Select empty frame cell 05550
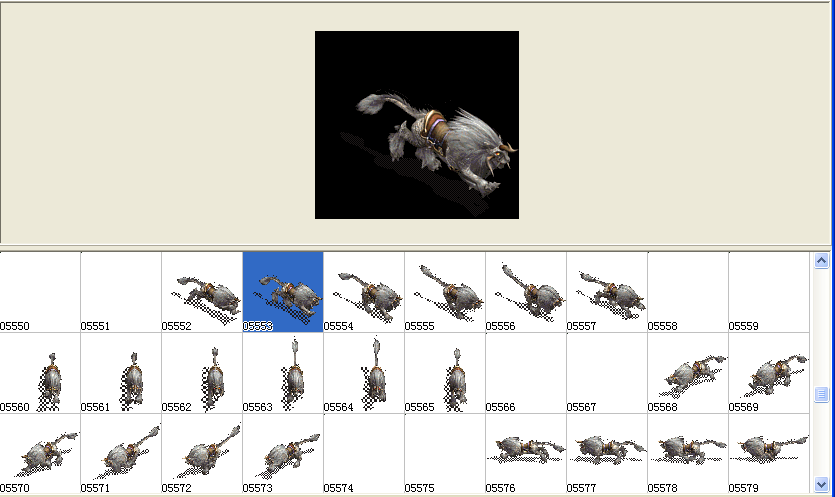Image resolution: width=835 pixels, height=497 pixels. click(x=40, y=292)
